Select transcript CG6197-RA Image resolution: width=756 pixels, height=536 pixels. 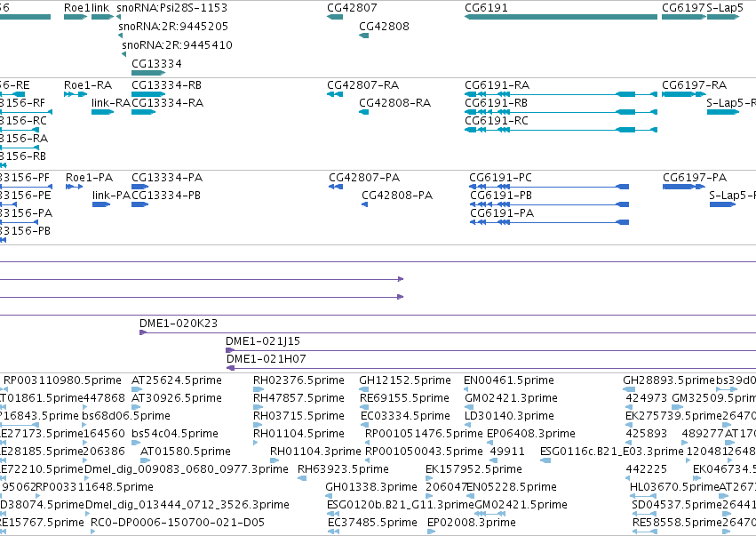click(x=695, y=85)
